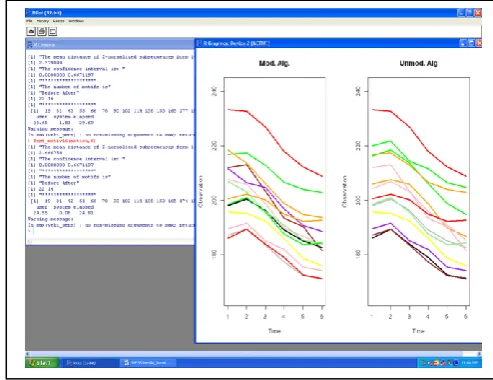Minimize the R Graphics Device window
This screenshot has width=493, height=380.
463,43
